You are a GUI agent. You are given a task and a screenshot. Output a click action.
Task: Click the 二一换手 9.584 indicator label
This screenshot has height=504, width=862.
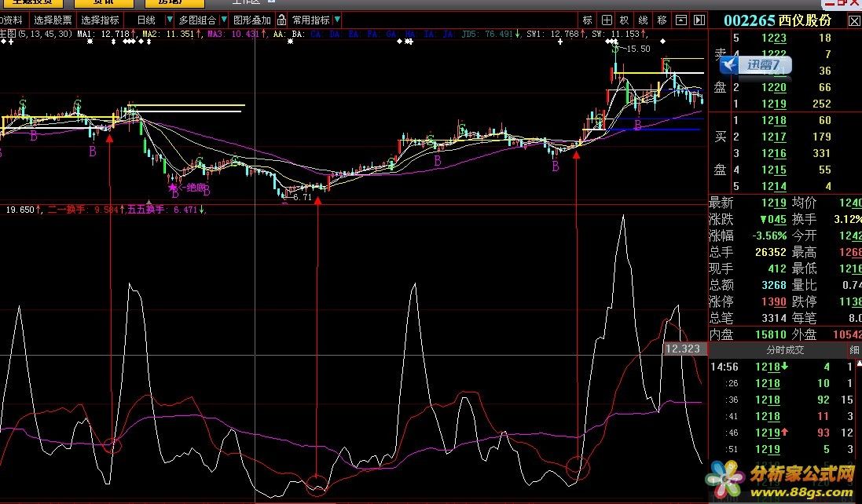(x=85, y=210)
